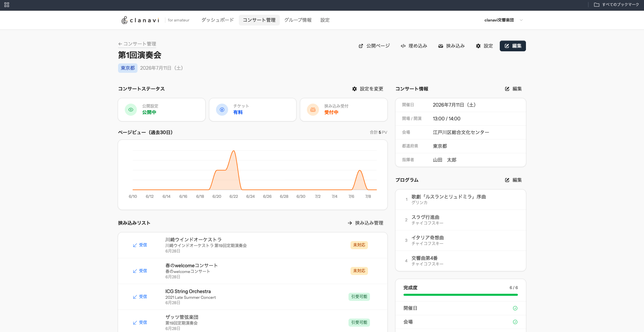Click the green check icon for 会場 completion

point(515,322)
